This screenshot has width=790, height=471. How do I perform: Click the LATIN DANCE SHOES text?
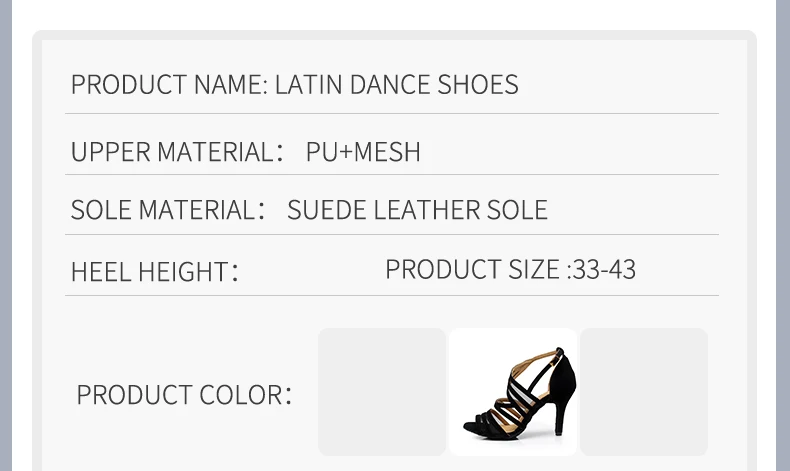point(397,84)
